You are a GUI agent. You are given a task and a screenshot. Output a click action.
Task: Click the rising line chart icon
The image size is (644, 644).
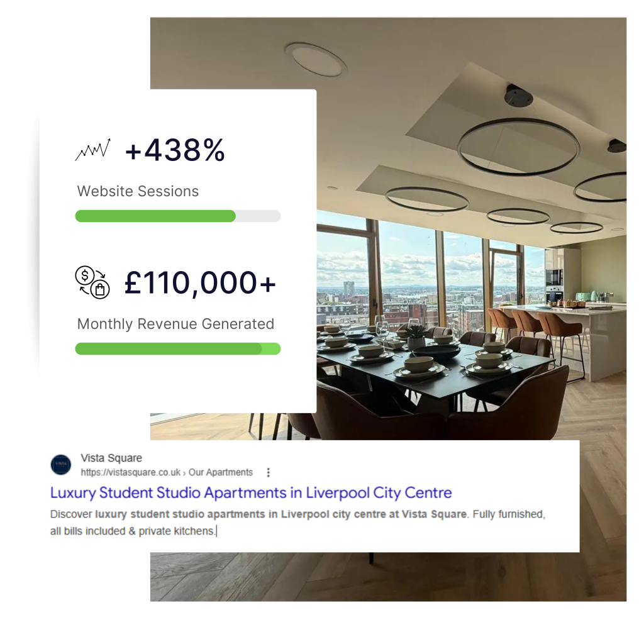tap(93, 150)
